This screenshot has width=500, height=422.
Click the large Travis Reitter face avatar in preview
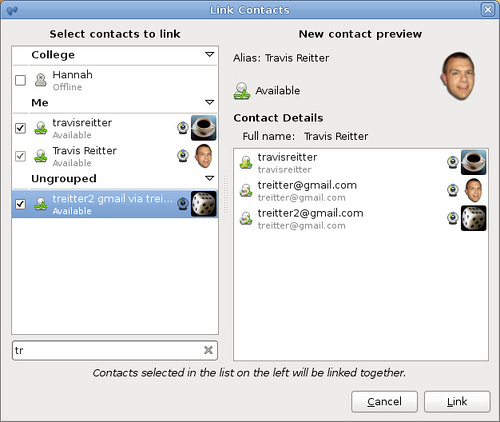point(458,76)
